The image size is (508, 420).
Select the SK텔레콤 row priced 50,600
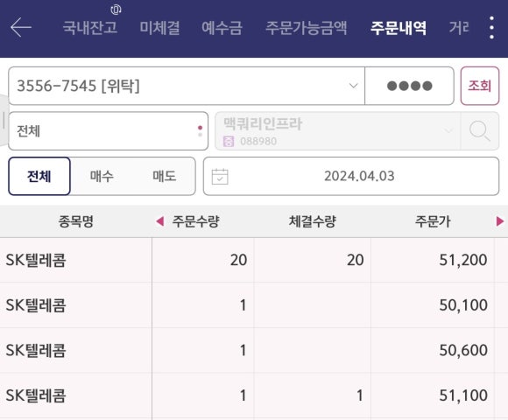tap(254, 350)
